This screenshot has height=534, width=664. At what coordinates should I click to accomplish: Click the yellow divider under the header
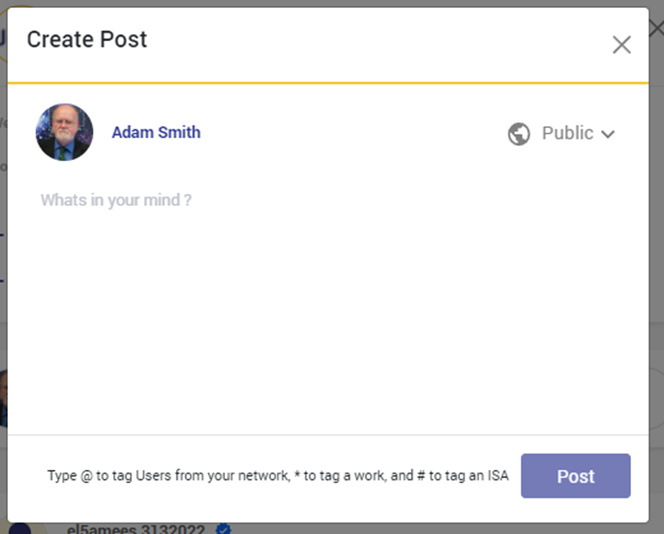328,82
